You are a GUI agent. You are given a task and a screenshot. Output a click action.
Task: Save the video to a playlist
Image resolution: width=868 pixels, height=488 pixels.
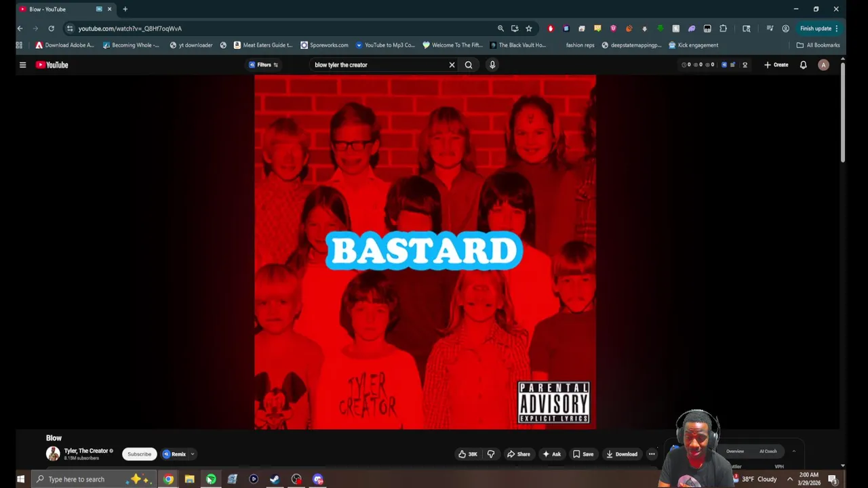click(583, 454)
